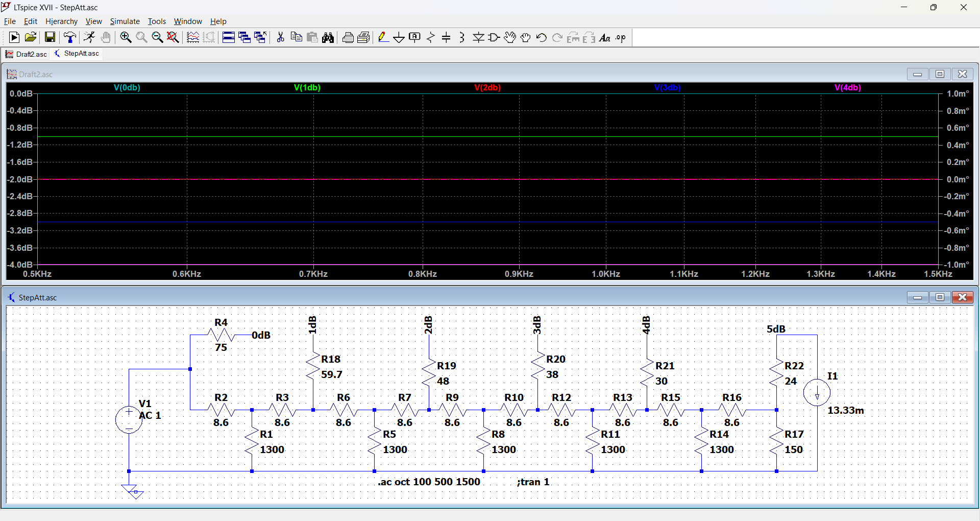
Task: Click the R18 resistor value 59.7
Action: pyautogui.click(x=332, y=374)
